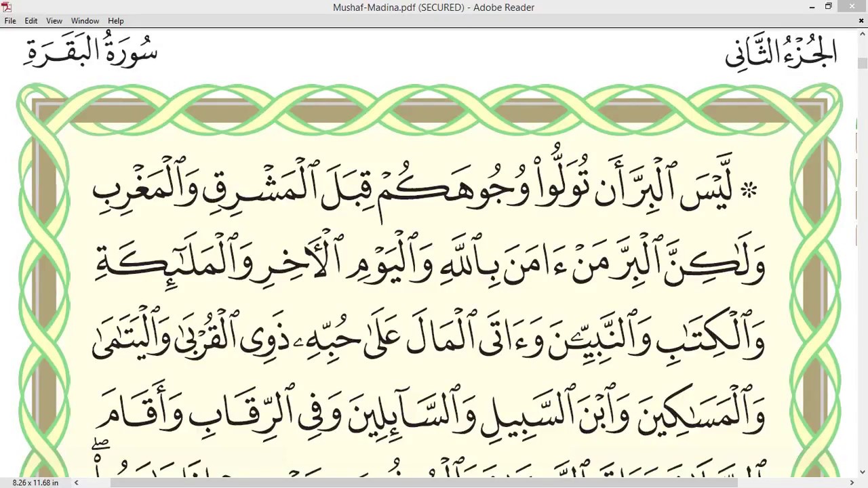
Task: Restore down the Adobe Reader window
Action: (828, 7)
